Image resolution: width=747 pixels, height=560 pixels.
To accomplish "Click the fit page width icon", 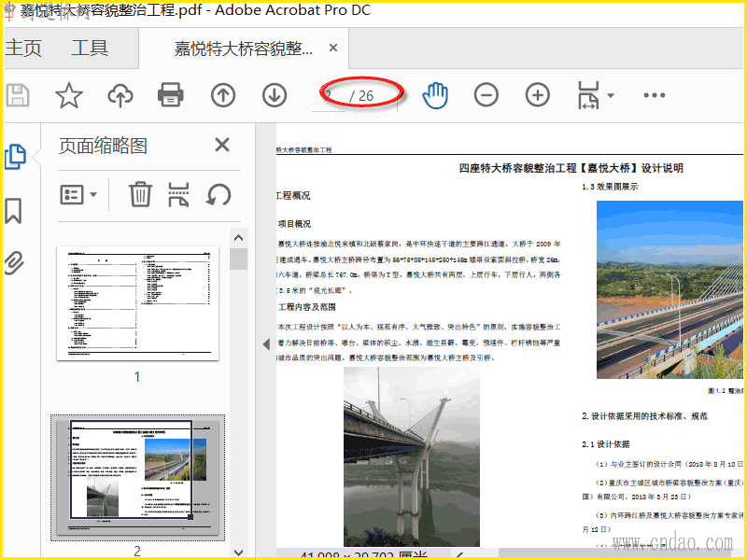I will 589,95.
